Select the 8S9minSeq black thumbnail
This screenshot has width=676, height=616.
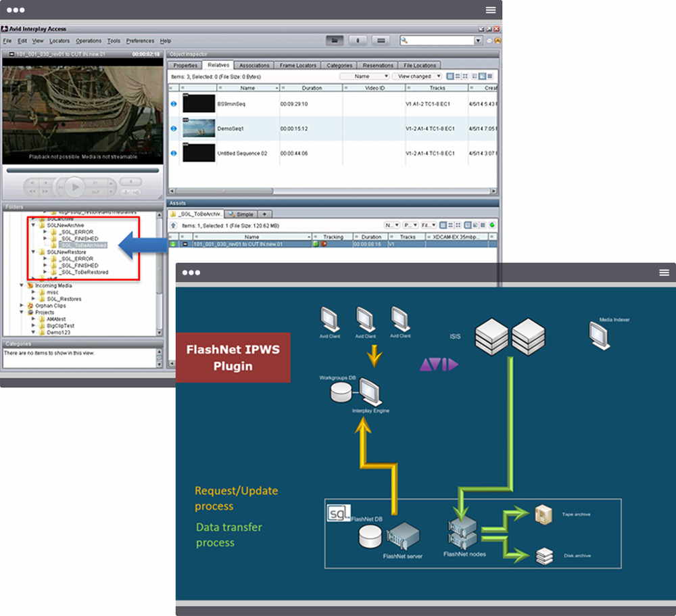click(x=199, y=103)
